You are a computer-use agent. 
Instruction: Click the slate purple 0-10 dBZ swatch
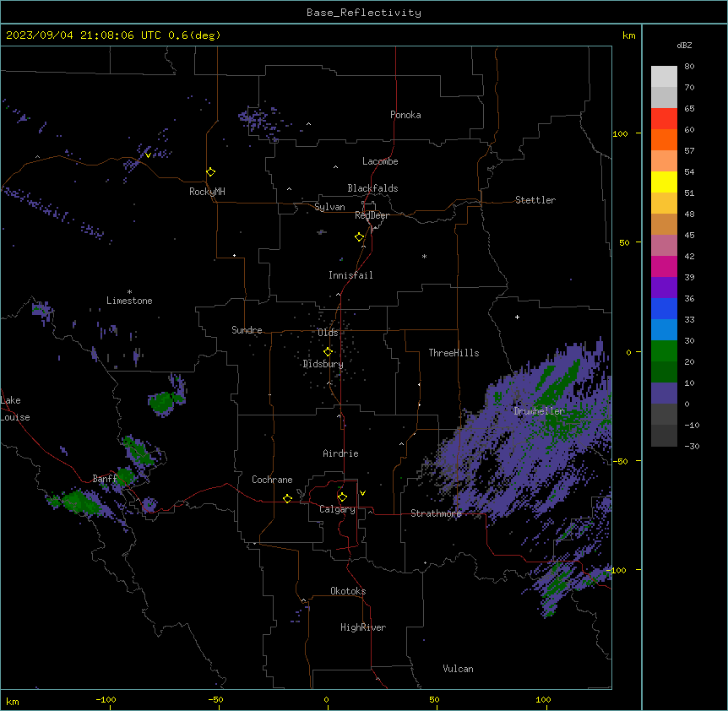pos(664,393)
